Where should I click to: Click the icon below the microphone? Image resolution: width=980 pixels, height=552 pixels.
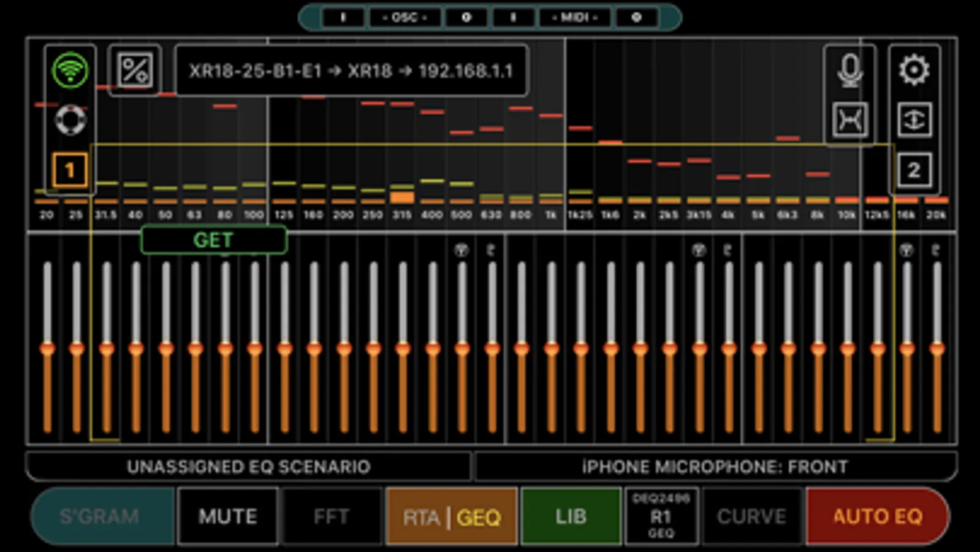[x=850, y=120]
